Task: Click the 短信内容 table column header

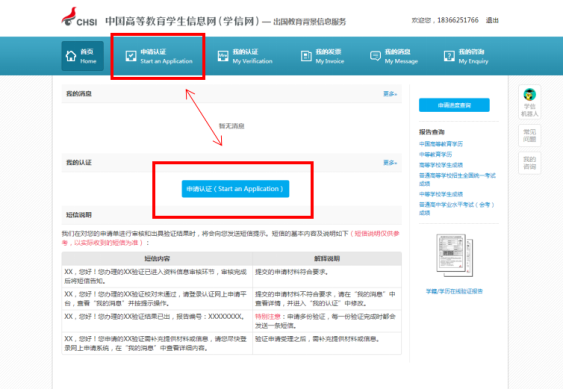Action: (157, 259)
